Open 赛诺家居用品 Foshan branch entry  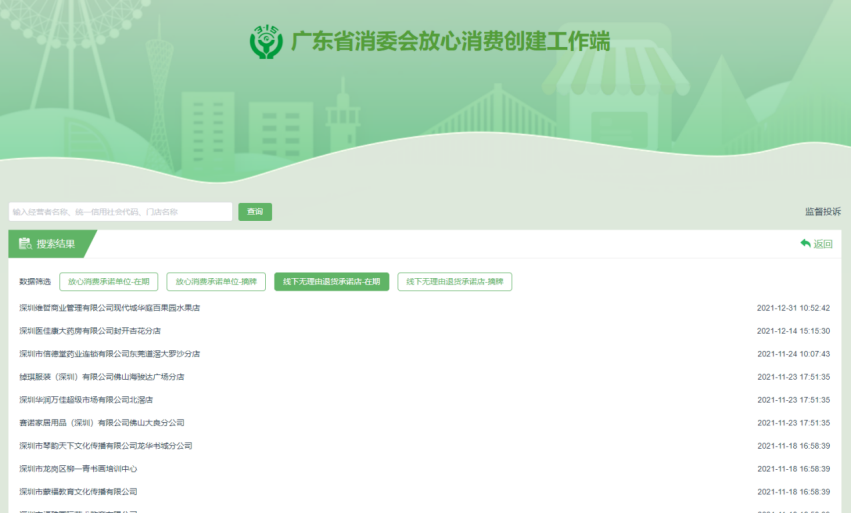(102, 423)
